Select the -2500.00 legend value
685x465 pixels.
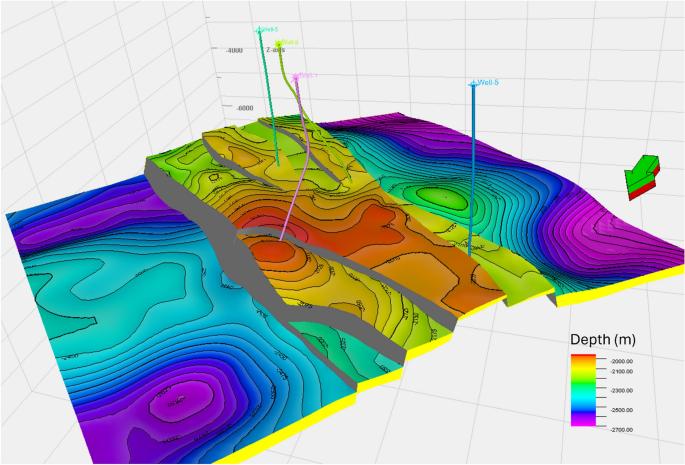(621, 409)
